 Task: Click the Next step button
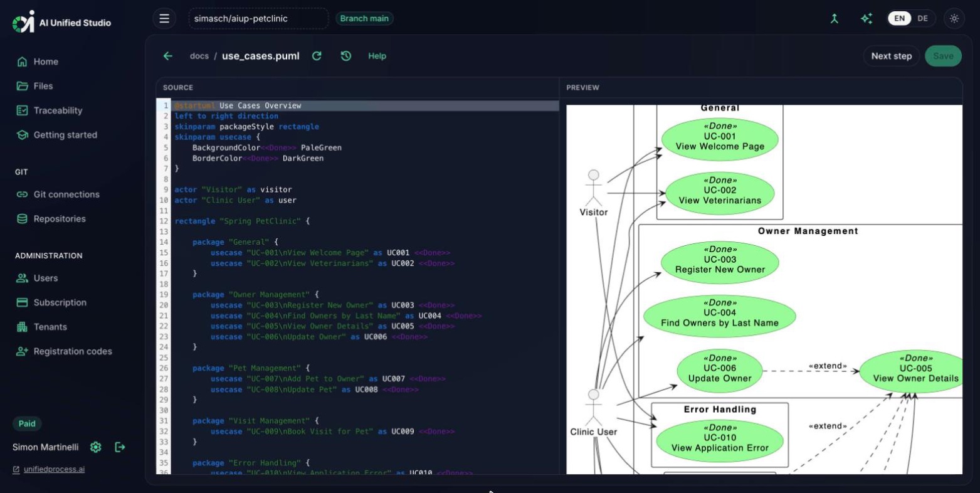(x=891, y=56)
